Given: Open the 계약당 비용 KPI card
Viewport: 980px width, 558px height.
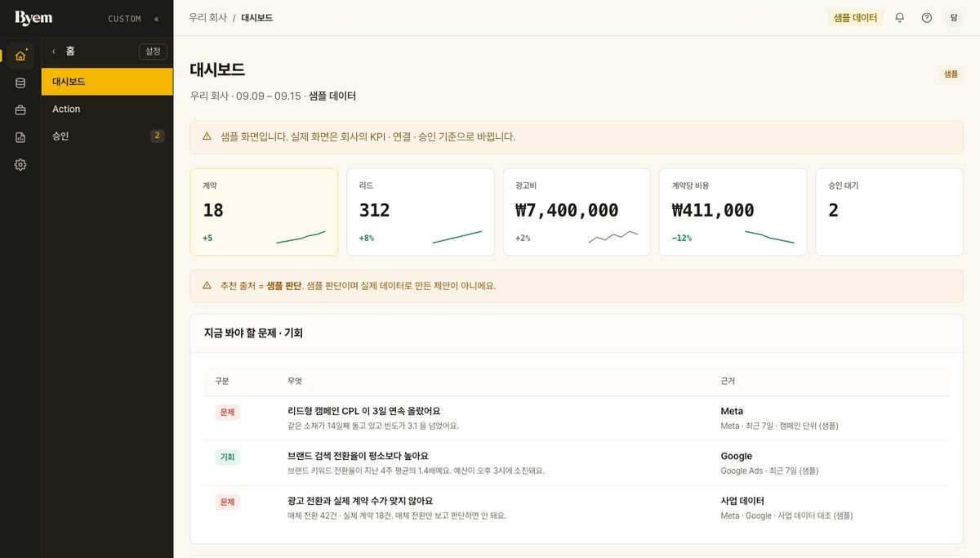Looking at the screenshot, I should pyautogui.click(x=733, y=212).
